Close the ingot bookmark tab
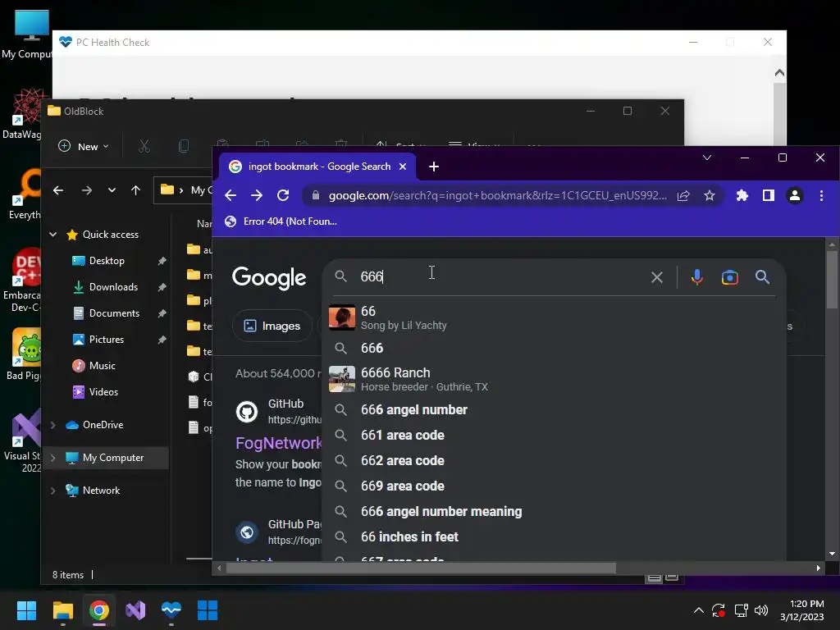The height and width of the screenshot is (630, 840). click(x=403, y=167)
